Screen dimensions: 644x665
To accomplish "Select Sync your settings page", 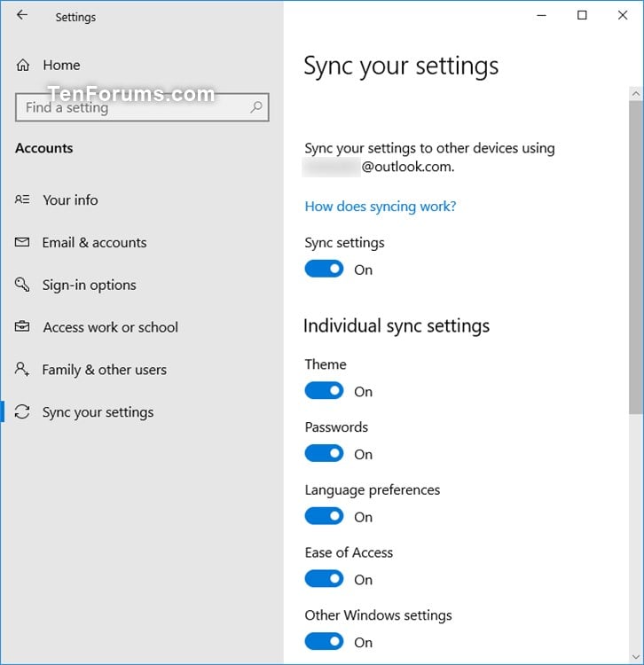I will click(98, 412).
